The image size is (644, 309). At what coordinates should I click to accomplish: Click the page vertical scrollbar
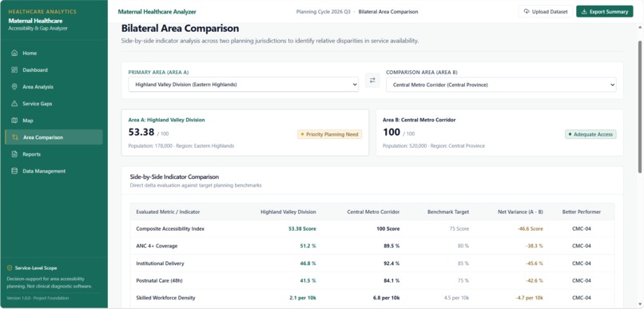639,107
